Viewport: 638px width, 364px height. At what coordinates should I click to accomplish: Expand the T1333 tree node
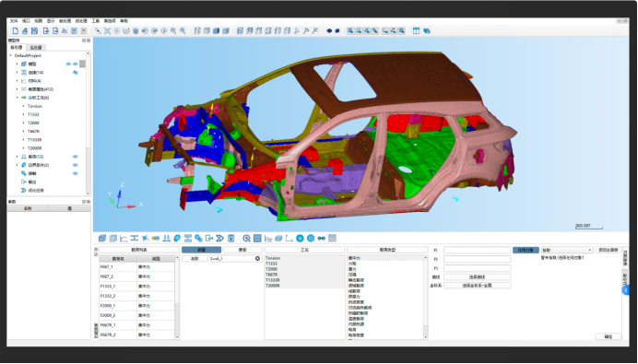(24, 114)
